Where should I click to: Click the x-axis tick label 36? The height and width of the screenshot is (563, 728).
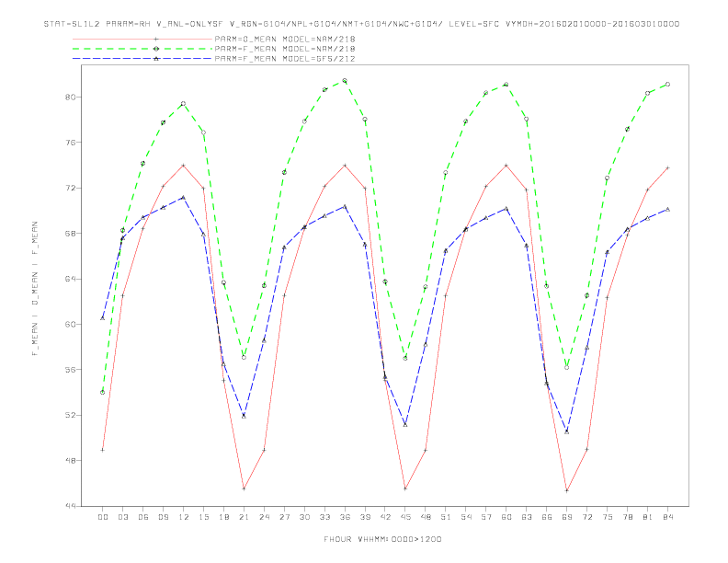[x=345, y=517]
